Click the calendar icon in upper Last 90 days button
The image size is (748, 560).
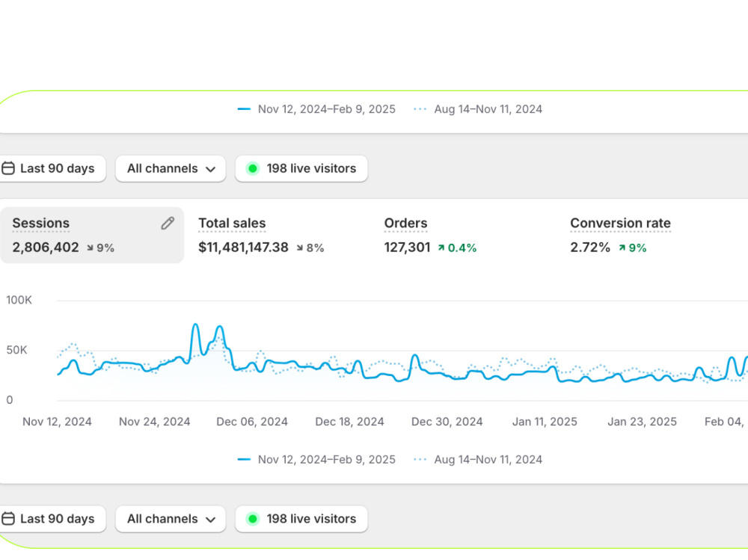8,168
